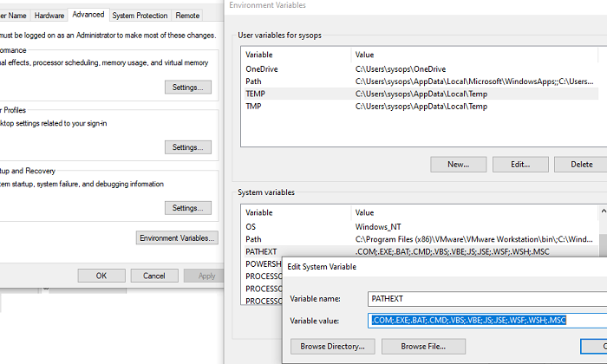Click OK in System Properties
The width and height of the screenshot is (607, 364).
pyautogui.click(x=101, y=276)
